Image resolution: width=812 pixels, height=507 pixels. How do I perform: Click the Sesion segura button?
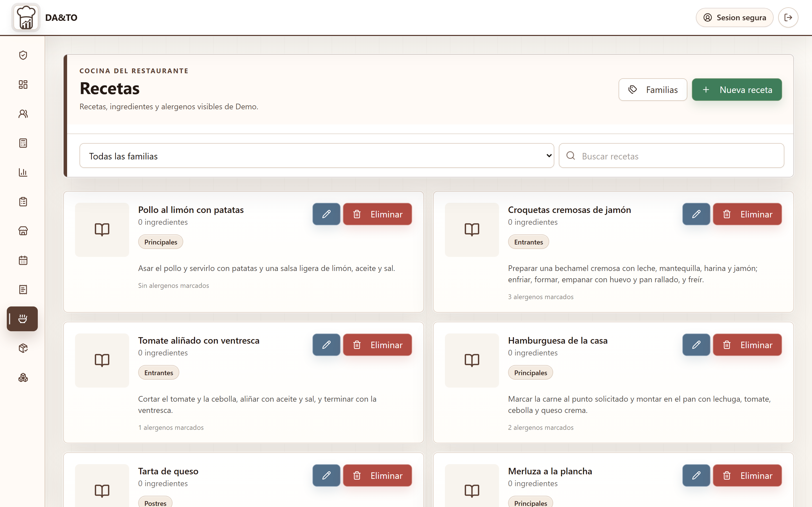point(734,17)
